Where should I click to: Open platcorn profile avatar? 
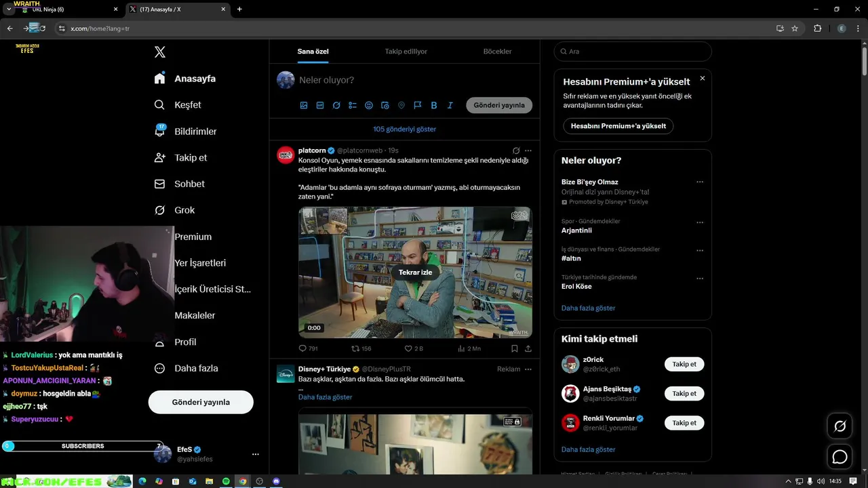[x=285, y=155]
